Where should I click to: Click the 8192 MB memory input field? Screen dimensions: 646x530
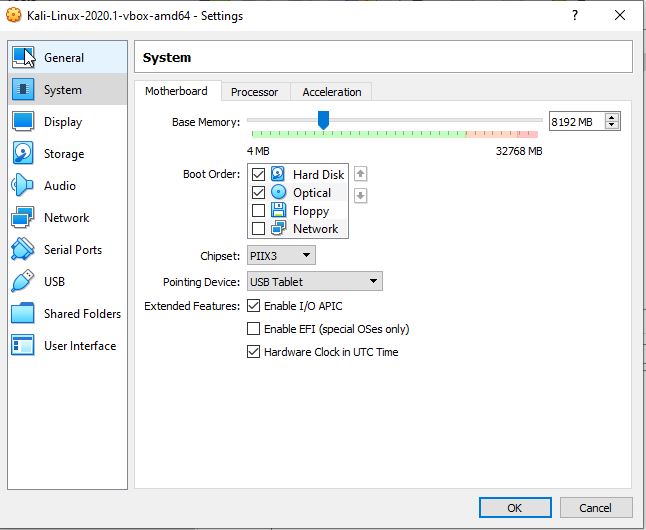577,122
